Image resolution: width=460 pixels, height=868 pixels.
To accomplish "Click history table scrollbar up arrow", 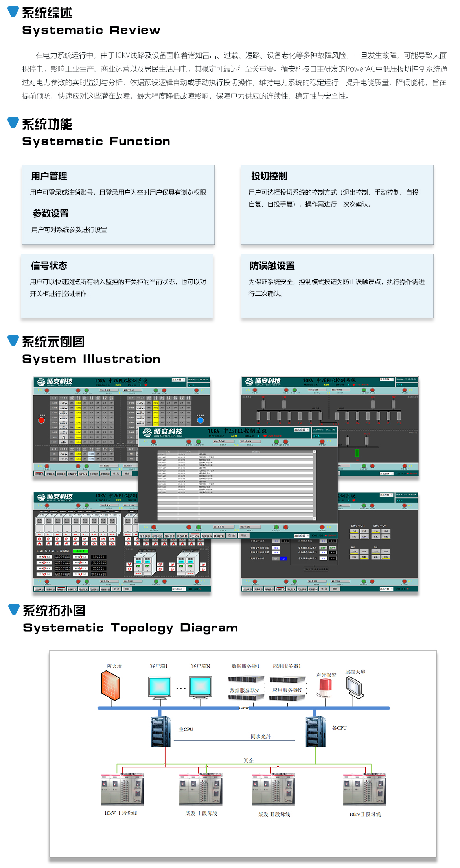I will [x=315, y=452].
